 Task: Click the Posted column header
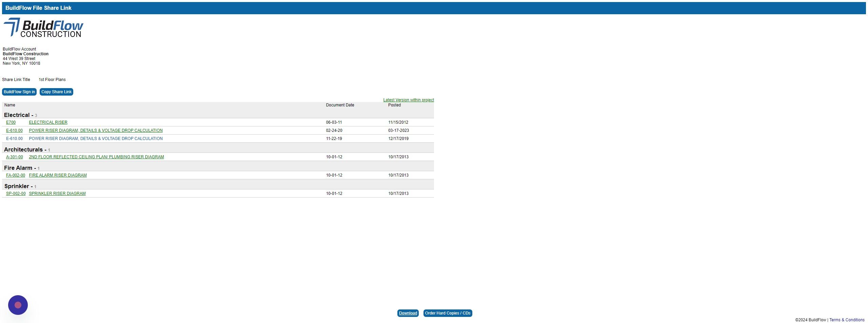(x=394, y=105)
